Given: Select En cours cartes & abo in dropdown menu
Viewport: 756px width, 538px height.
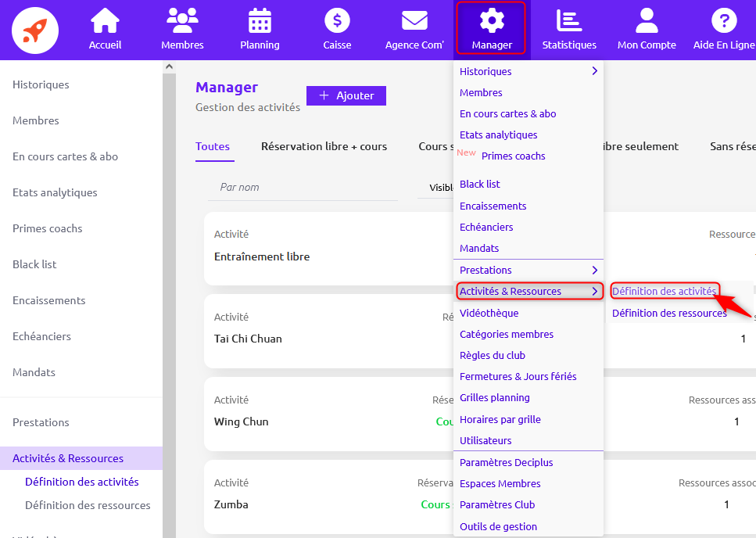Looking at the screenshot, I should (507, 113).
